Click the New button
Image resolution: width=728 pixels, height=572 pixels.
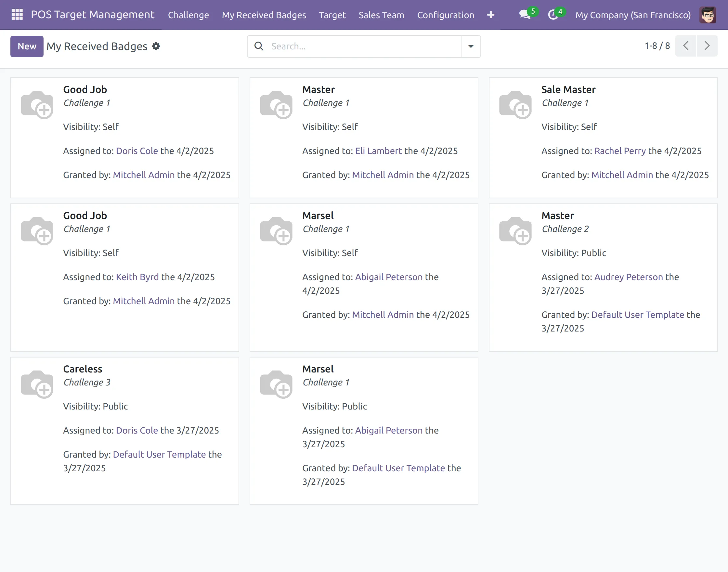point(26,46)
